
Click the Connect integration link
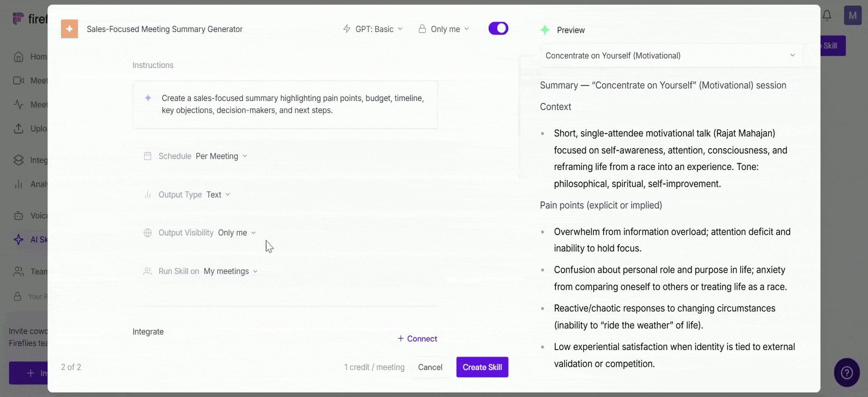point(417,339)
